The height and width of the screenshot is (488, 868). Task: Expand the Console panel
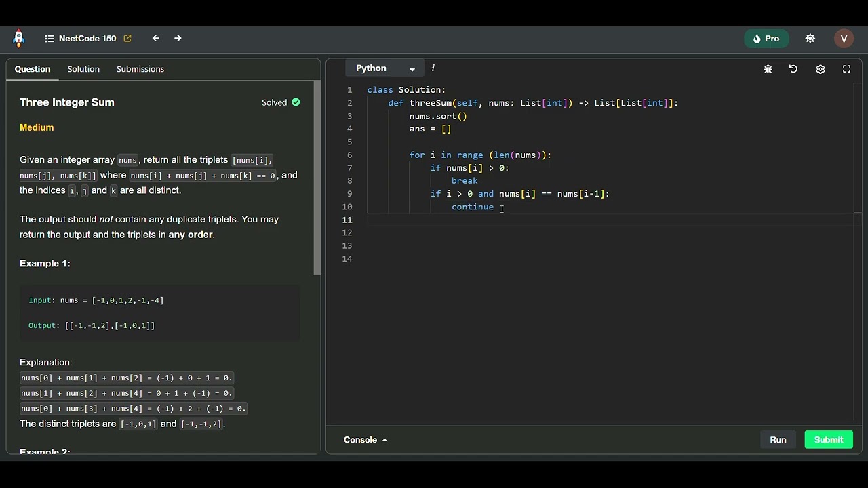[366, 440]
